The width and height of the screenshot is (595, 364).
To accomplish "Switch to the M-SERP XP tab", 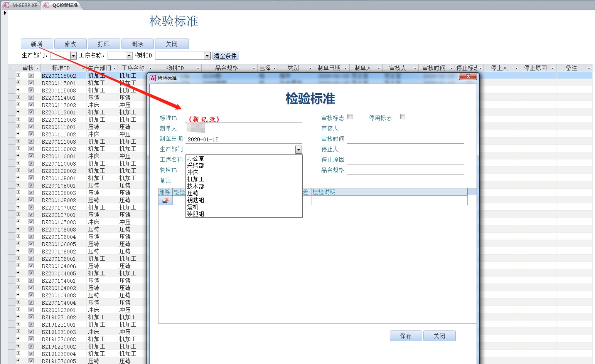I will tap(21, 5).
